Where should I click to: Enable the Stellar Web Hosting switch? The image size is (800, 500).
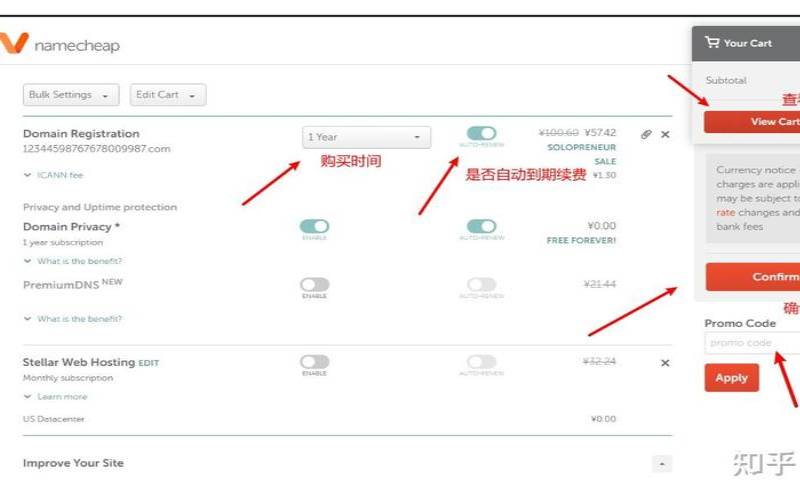tap(314, 362)
